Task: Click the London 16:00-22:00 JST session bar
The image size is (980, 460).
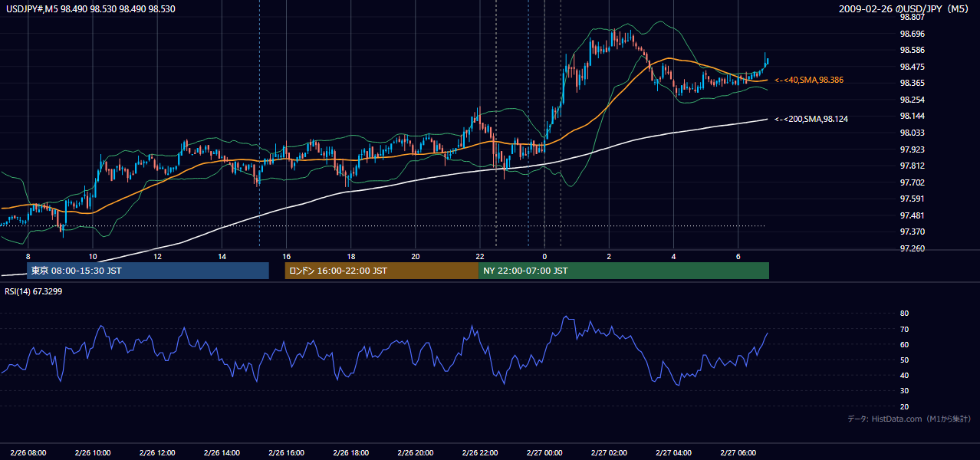Action: 381,271
